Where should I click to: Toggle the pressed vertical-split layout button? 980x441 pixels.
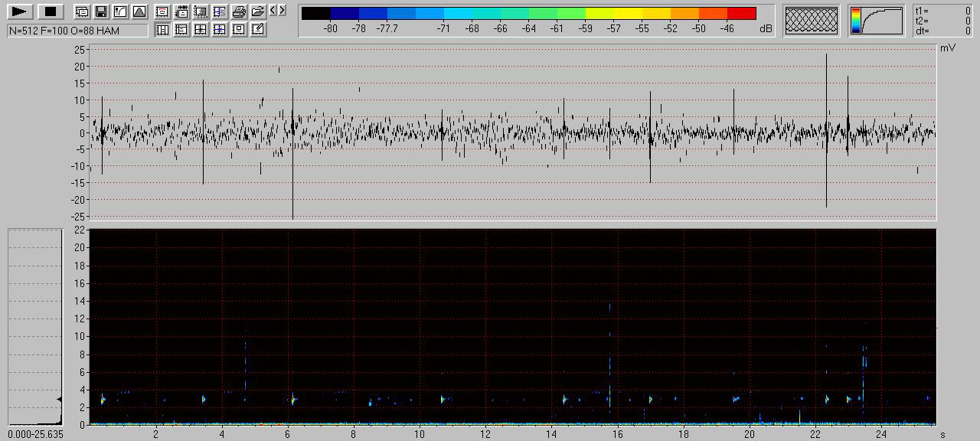tap(162, 30)
